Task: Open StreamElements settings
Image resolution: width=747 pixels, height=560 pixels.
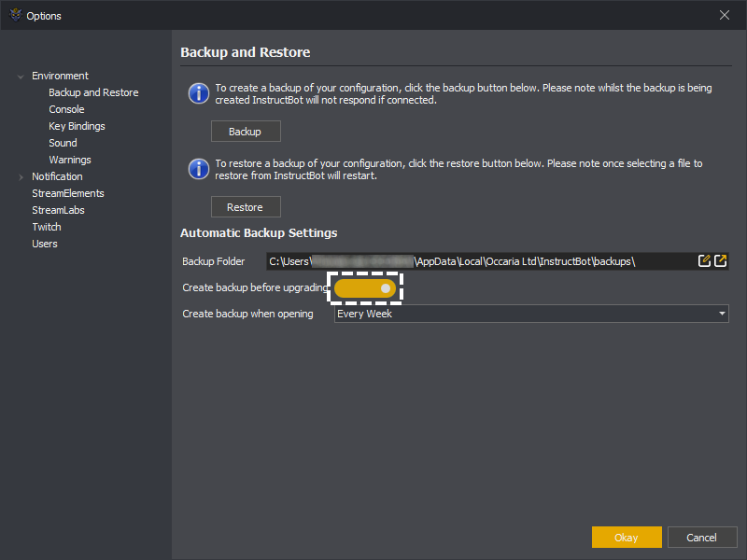Action: [x=67, y=193]
